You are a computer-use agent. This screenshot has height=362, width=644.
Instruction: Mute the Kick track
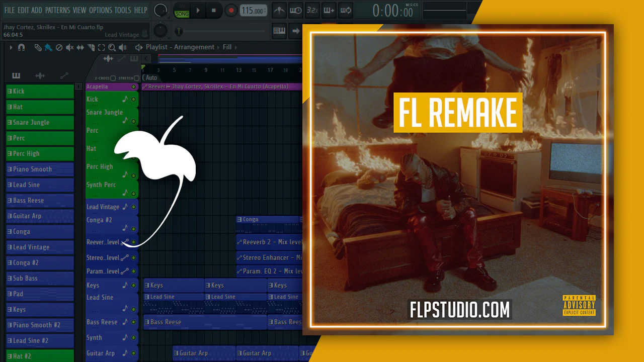click(133, 100)
